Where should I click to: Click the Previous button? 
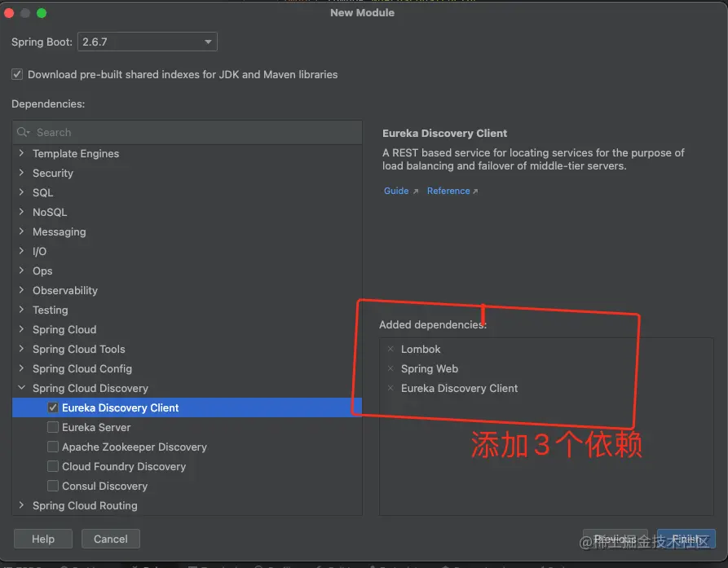pos(615,539)
